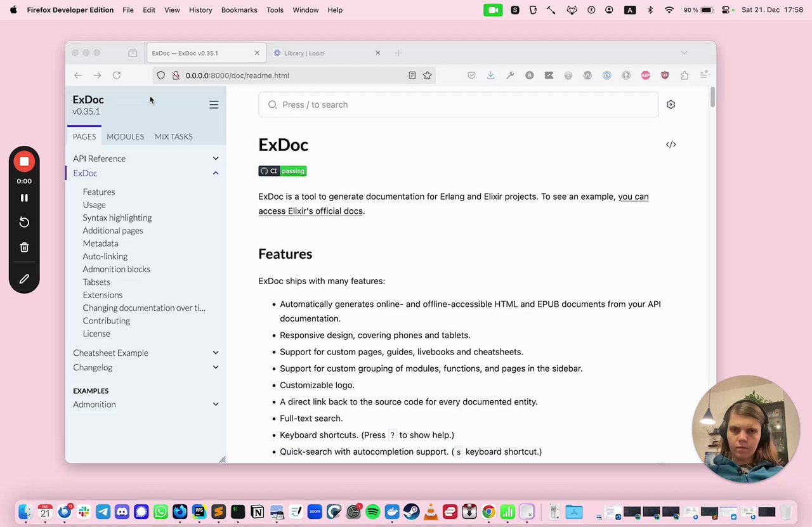Open Wi-Fi status in menu bar

pos(669,10)
